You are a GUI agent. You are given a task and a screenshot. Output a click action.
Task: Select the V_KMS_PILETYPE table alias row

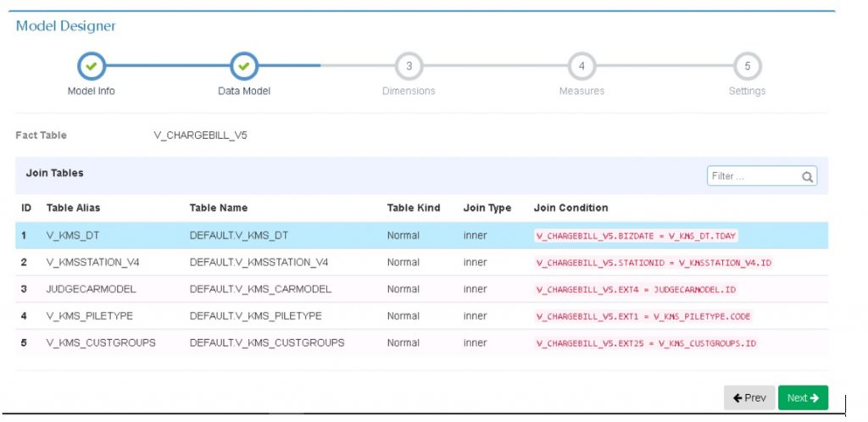click(x=88, y=316)
